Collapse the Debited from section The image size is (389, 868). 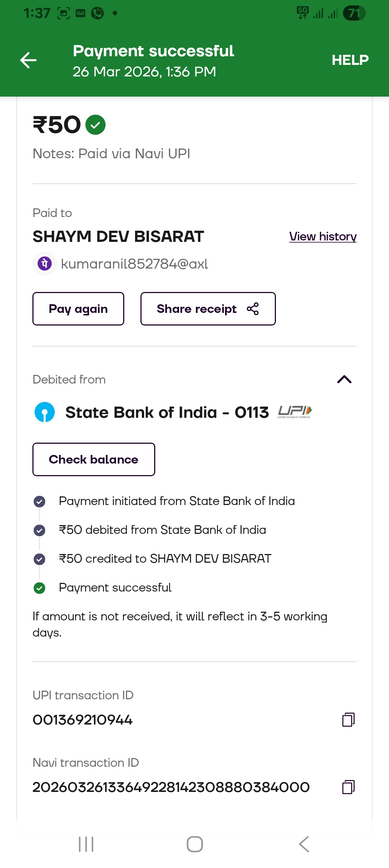click(344, 379)
